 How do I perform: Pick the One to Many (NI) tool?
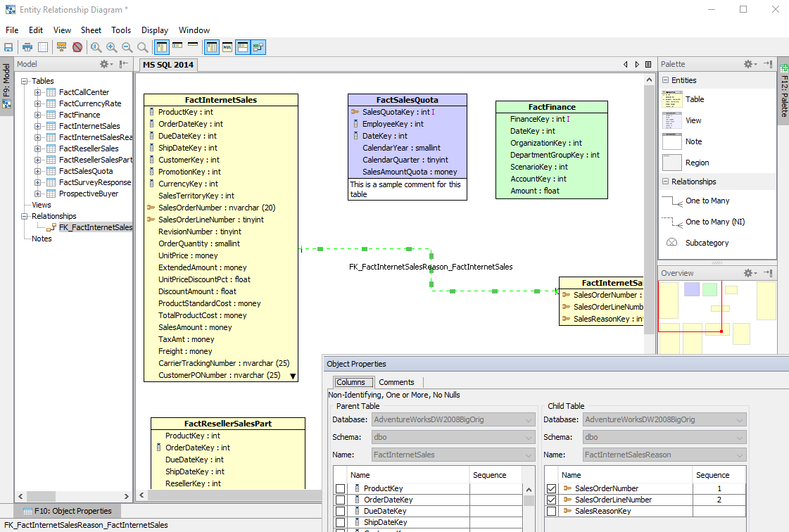tap(714, 222)
